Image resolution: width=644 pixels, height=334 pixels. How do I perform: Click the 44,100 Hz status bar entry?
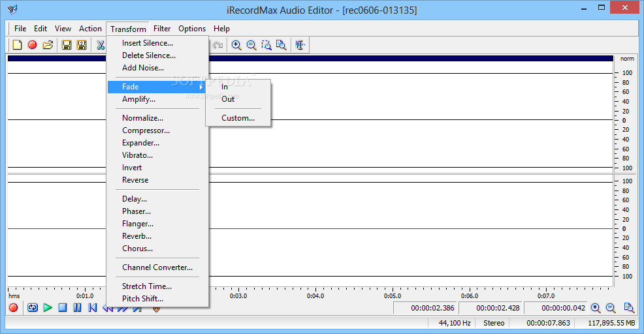point(455,323)
